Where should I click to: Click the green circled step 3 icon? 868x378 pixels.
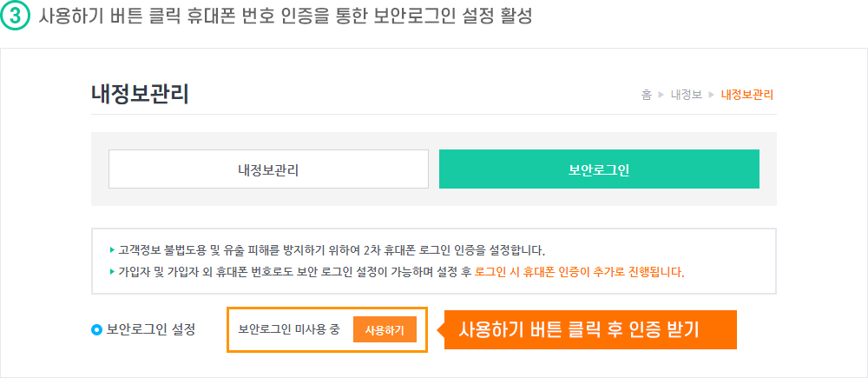15,16
